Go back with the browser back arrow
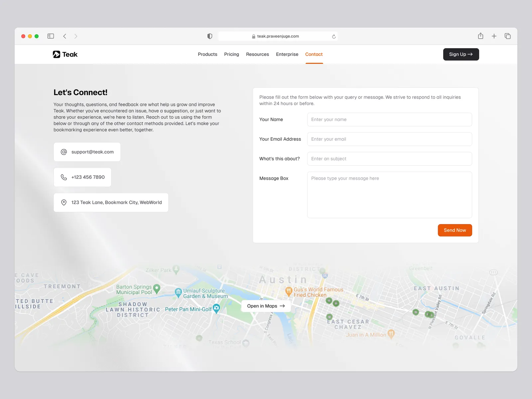Viewport: 532px width, 399px height. (x=65, y=36)
